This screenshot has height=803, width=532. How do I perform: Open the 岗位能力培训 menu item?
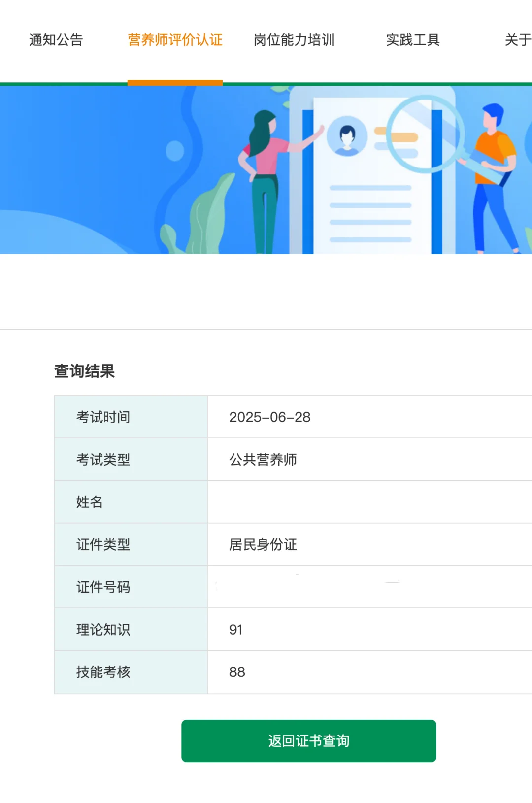294,40
